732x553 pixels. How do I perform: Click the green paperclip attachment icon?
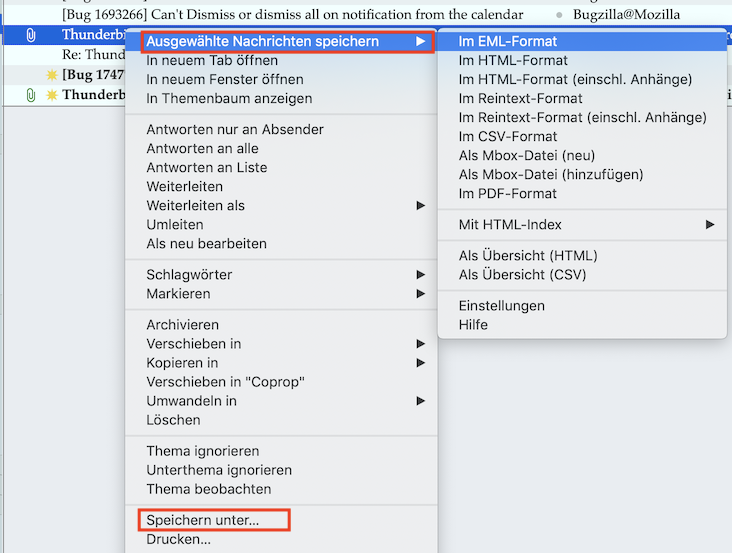31,95
